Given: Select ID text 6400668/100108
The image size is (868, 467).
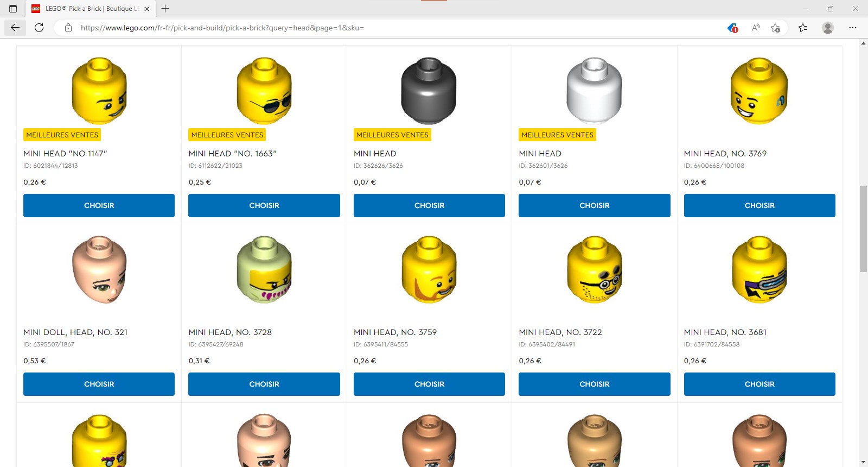Looking at the screenshot, I should [714, 166].
